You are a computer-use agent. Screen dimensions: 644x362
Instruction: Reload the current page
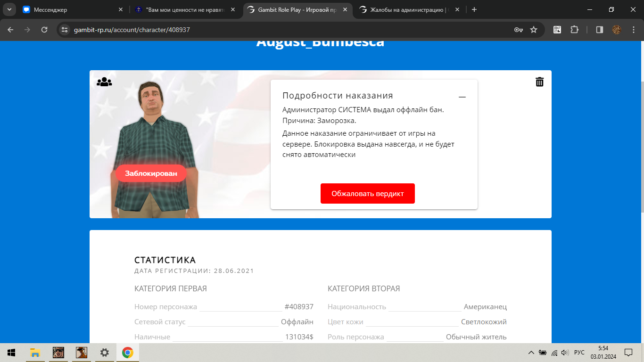point(44,30)
